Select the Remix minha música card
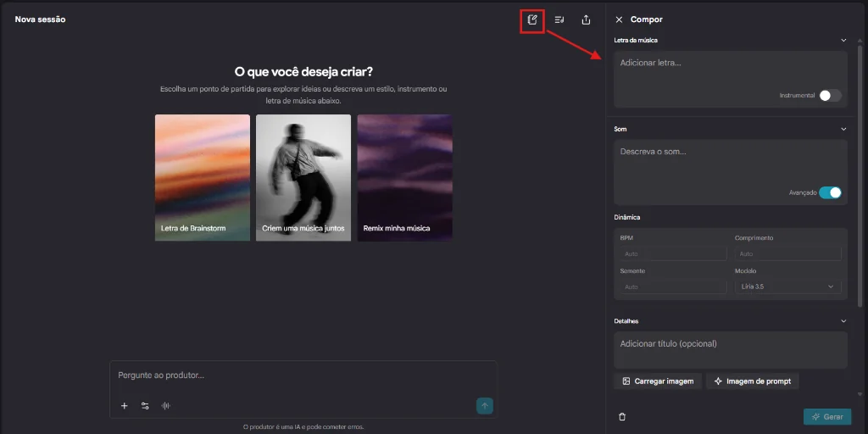The width and height of the screenshot is (868, 434). click(404, 178)
